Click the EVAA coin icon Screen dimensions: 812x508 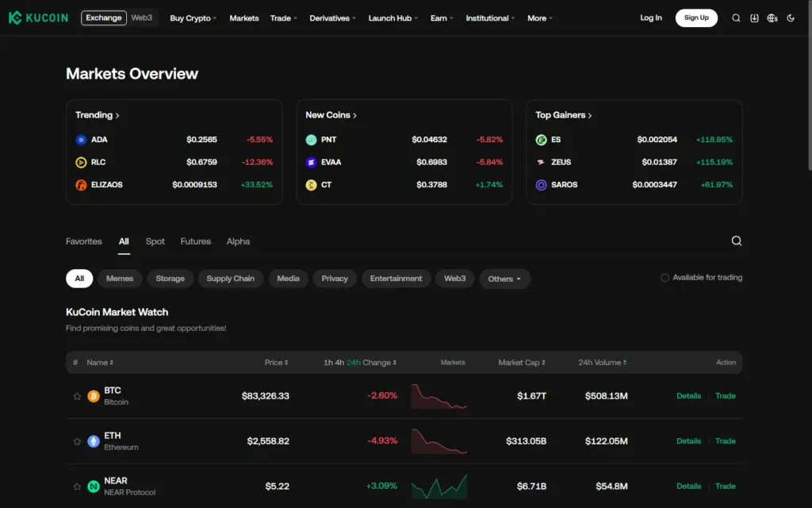(x=311, y=162)
